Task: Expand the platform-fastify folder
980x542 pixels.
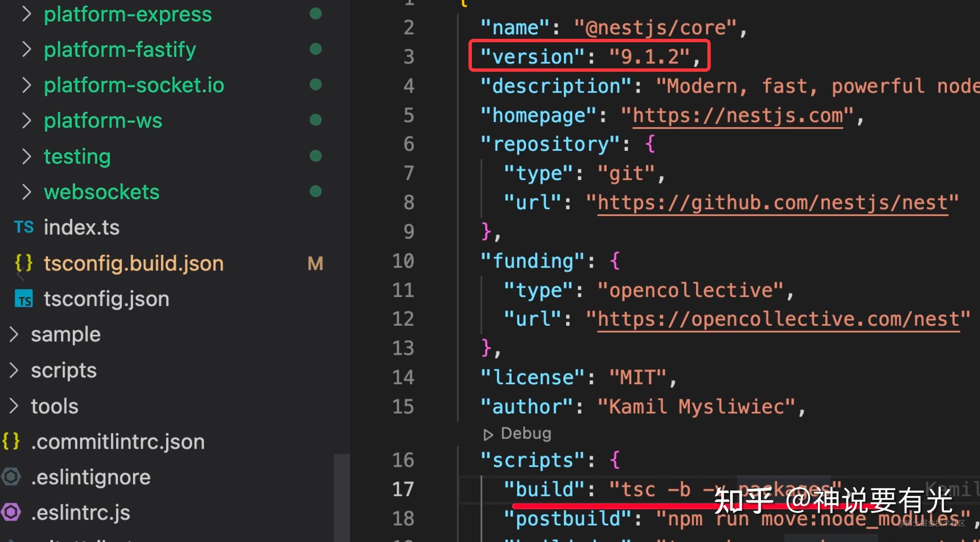Action: click(26, 49)
